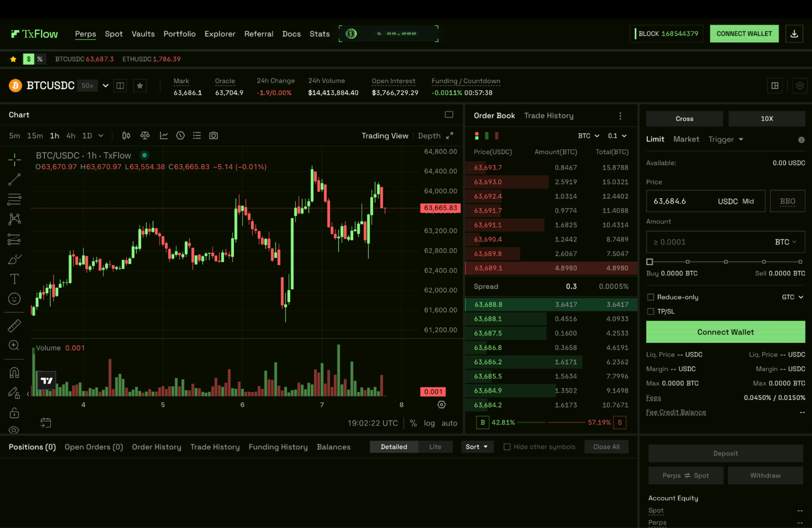Select the trend line drawing tool

point(14,180)
